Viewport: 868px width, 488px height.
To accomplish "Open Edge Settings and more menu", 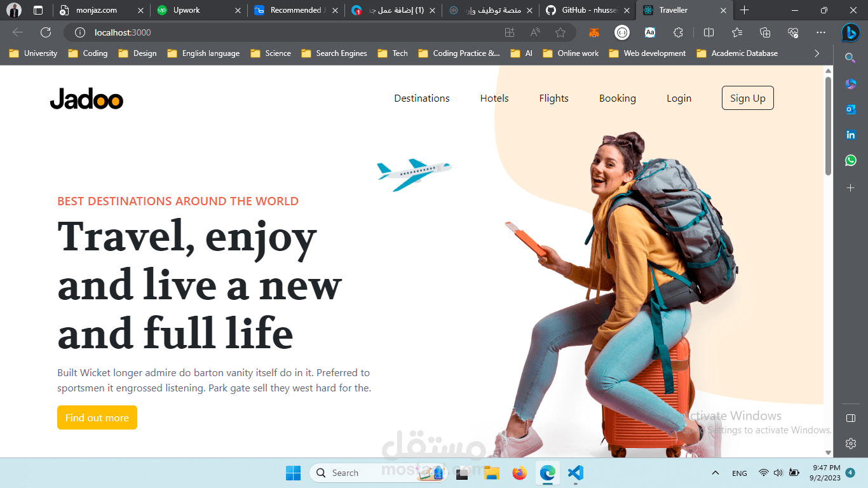I will coord(821,32).
